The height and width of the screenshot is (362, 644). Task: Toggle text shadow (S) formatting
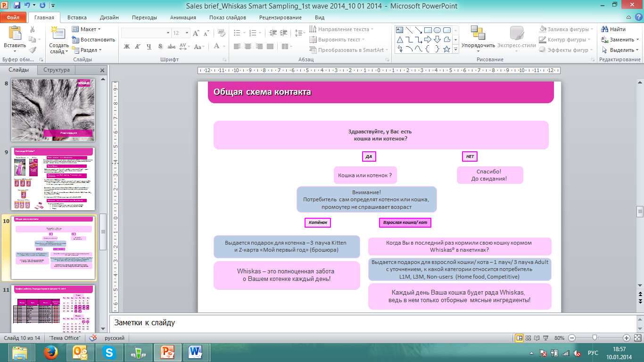(160, 46)
